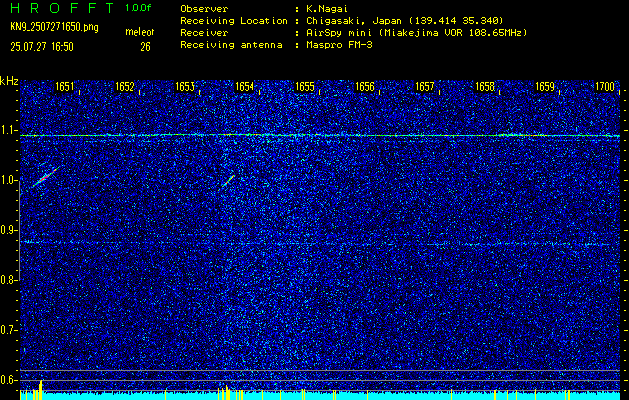629x400 pixels.
Task: Click the 1651 time marker
Action: click(65, 87)
